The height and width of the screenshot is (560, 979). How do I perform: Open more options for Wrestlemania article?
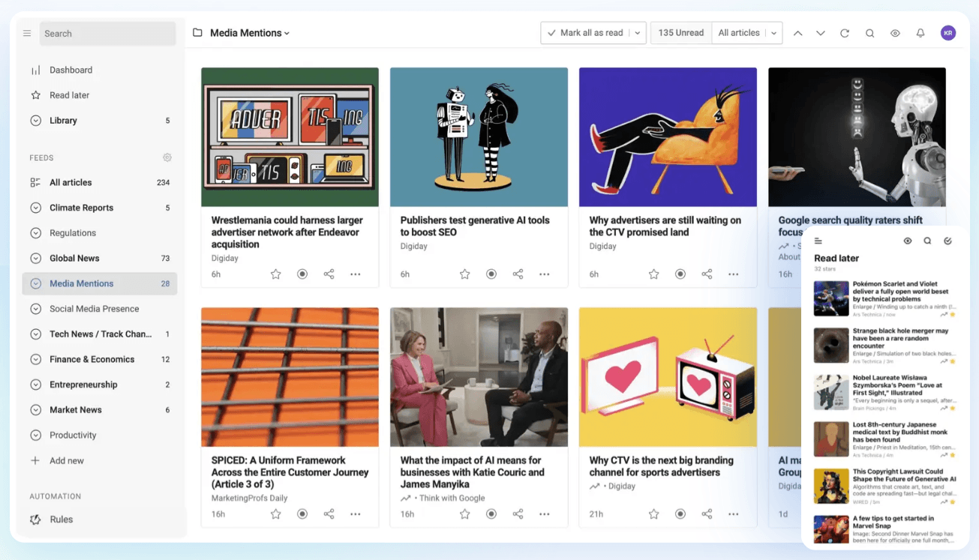coord(356,274)
